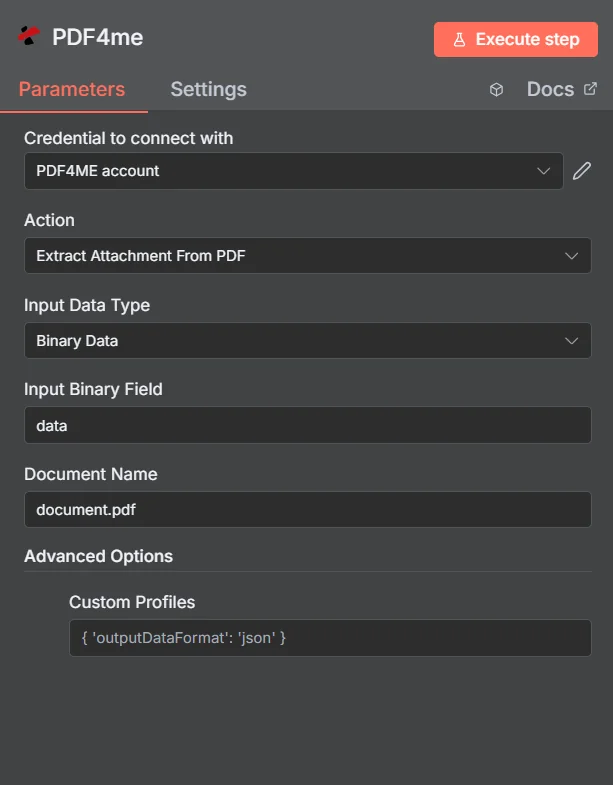
Task: Click the Advanced Options heading
Action: [x=99, y=556]
